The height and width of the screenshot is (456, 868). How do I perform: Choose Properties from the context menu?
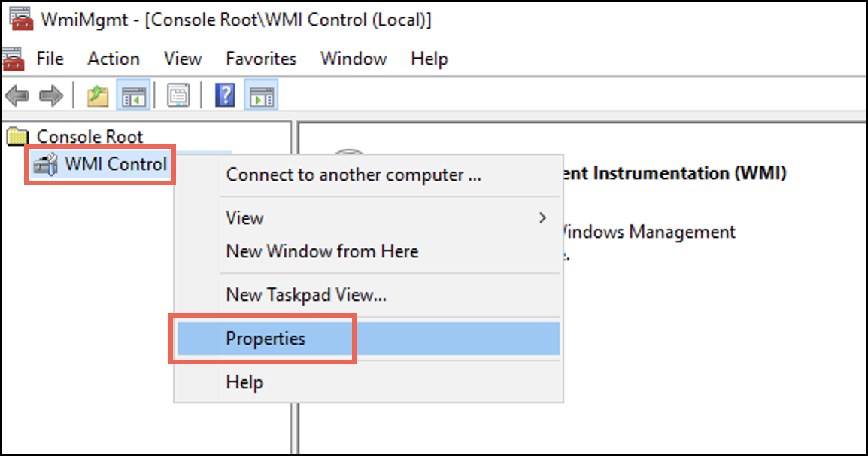click(266, 339)
